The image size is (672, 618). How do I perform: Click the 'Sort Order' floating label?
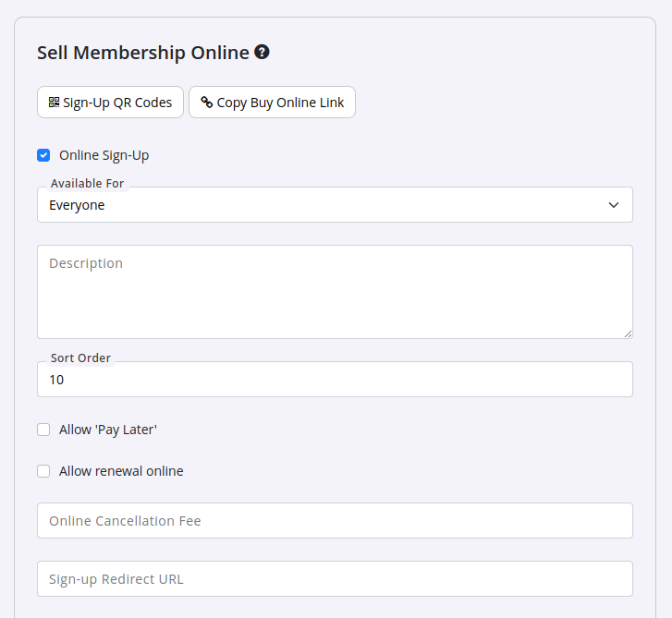[x=80, y=358]
